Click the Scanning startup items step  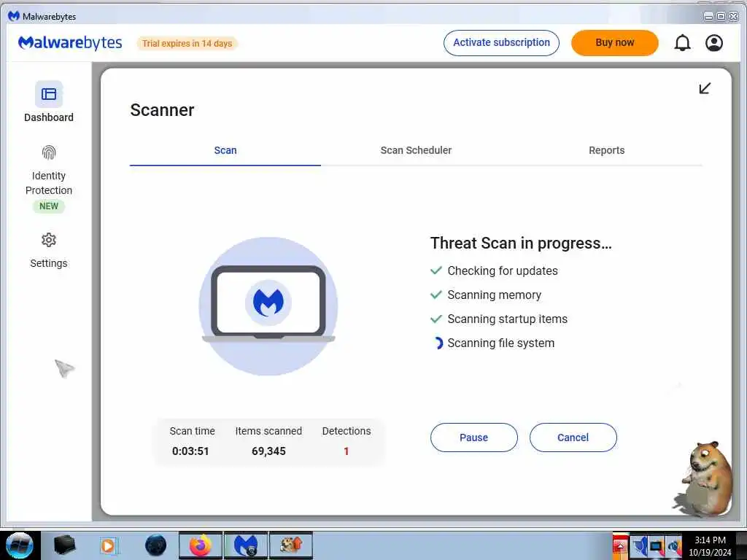tap(508, 319)
